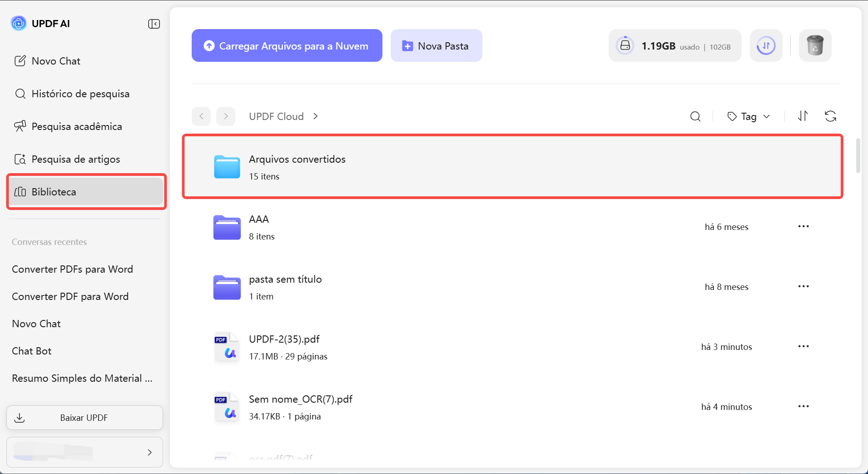Click the tag label icon
The image size is (868, 474).
tap(732, 116)
